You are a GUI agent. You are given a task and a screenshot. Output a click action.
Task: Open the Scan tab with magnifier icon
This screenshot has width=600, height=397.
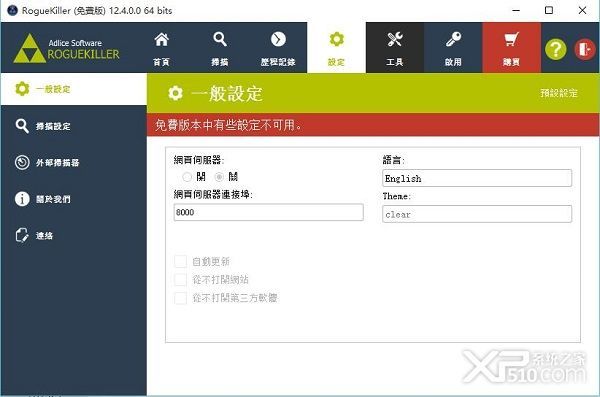[220, 48]
